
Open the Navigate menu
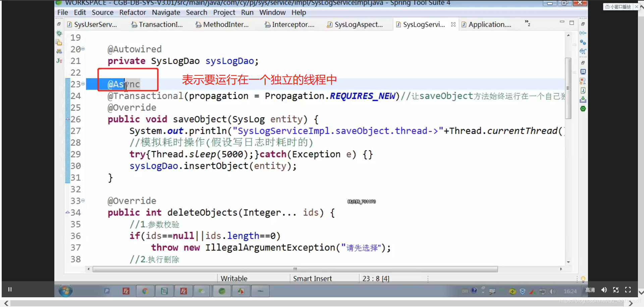coord(166,12)
